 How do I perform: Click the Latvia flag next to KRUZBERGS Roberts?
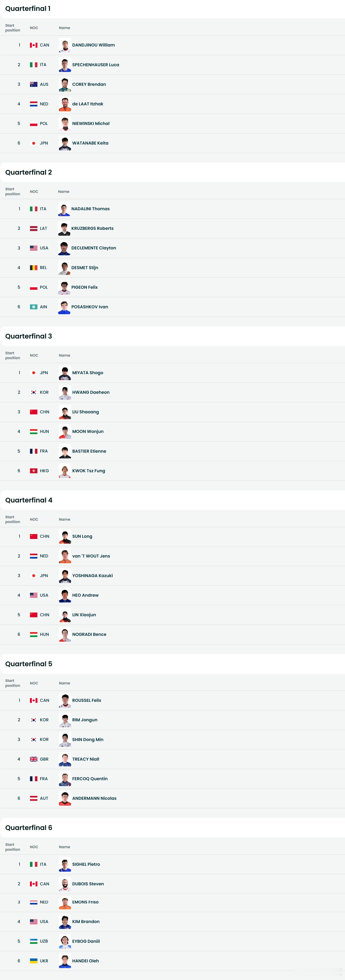pos(33,228)
